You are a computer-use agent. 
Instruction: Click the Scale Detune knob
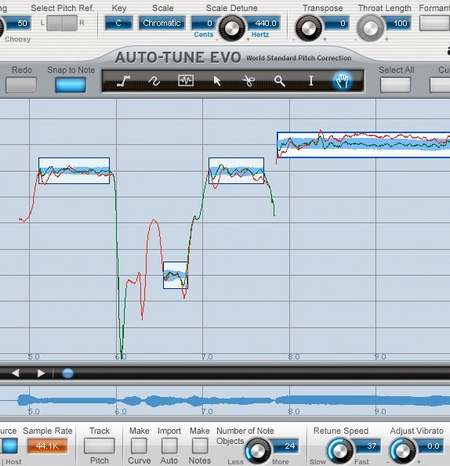click(231, 28)
